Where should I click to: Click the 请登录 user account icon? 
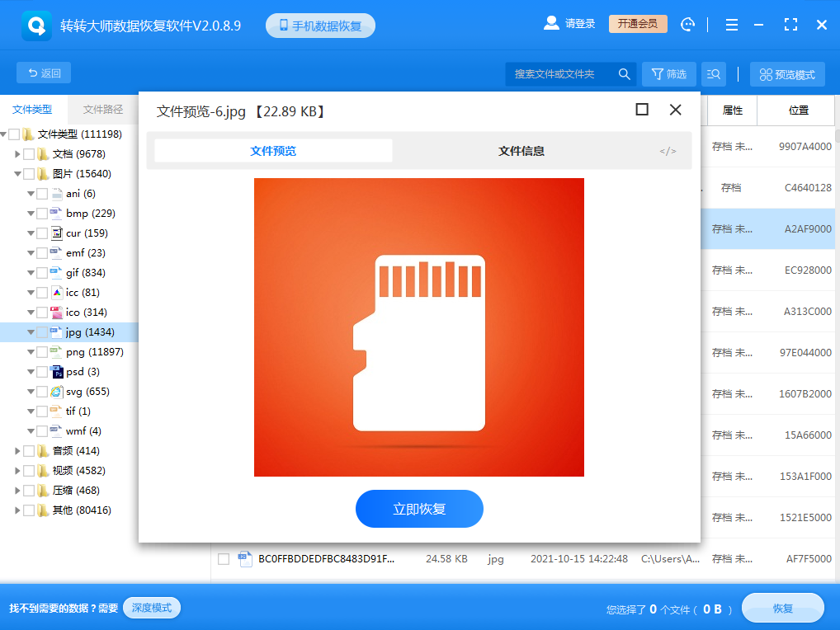point(551,23)
